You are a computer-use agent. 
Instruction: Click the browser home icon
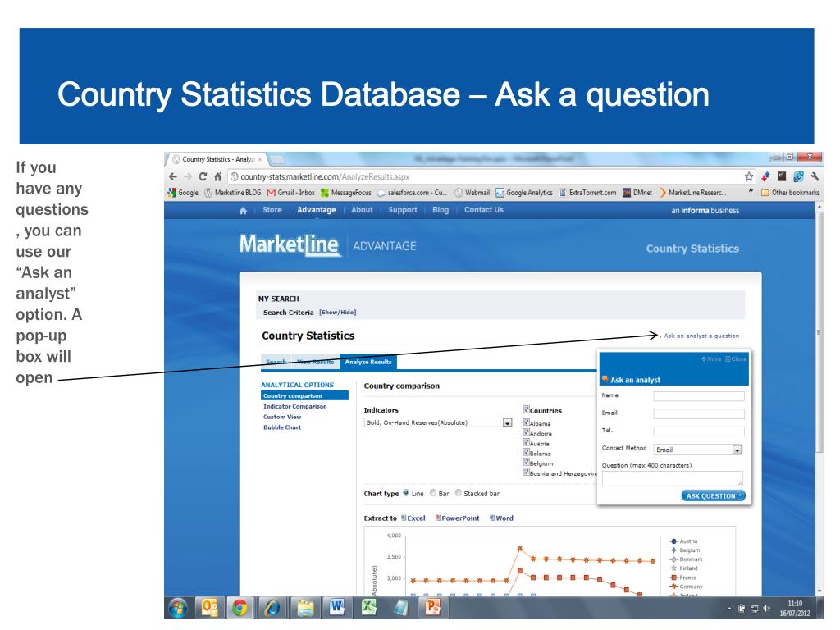(217, 176)
